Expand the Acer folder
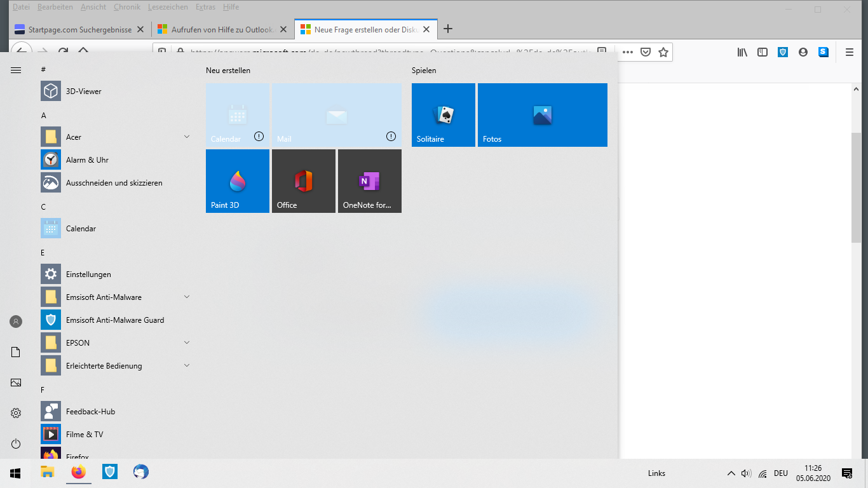 187,137
